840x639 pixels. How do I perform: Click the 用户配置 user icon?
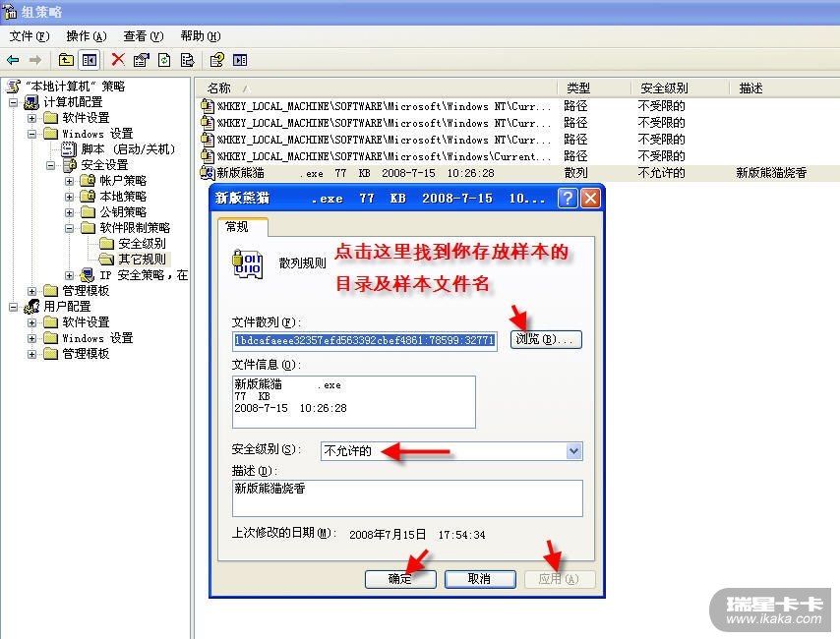pyautogui.click(x=31, y=307)
